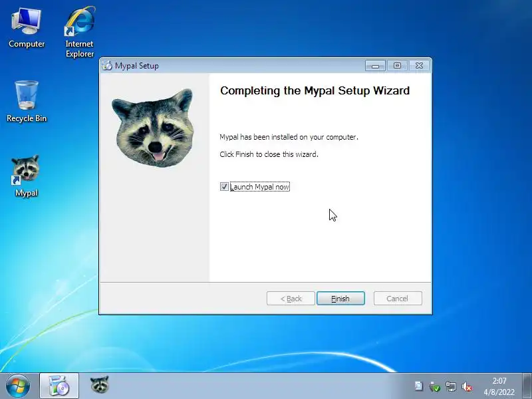Click the text 'Mypal has been installed on your computer.'
532x399 pixels.
click(289, 137)
